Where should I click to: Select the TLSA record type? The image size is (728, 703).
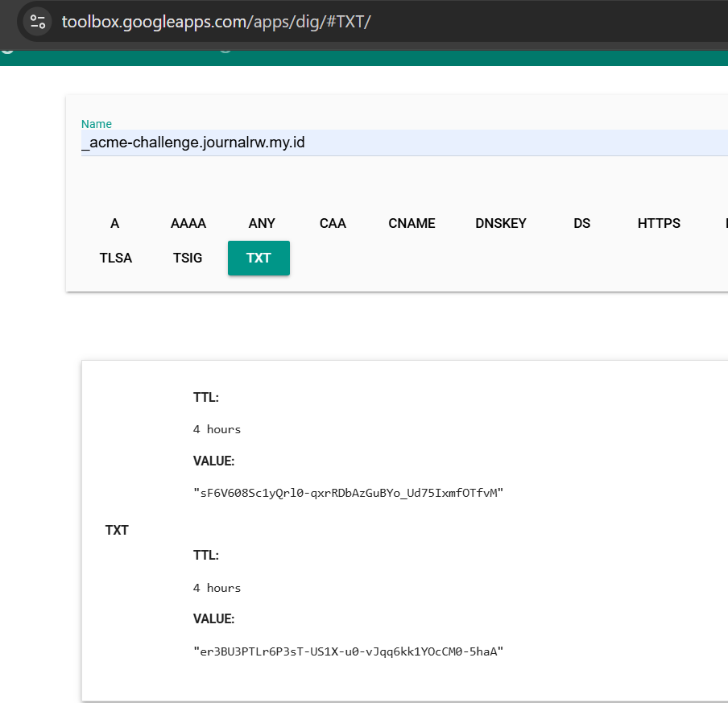click(x=115, y=258)
